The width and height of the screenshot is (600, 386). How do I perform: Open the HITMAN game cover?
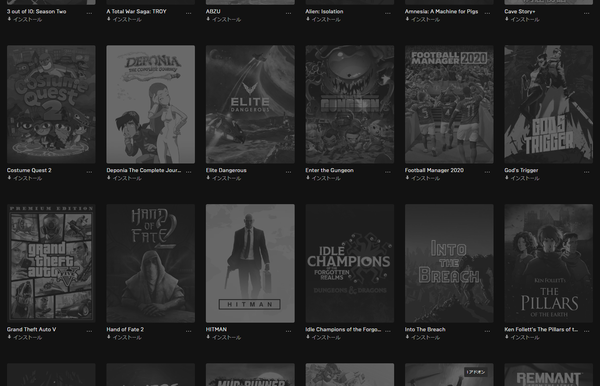click(x=250, y=263)
